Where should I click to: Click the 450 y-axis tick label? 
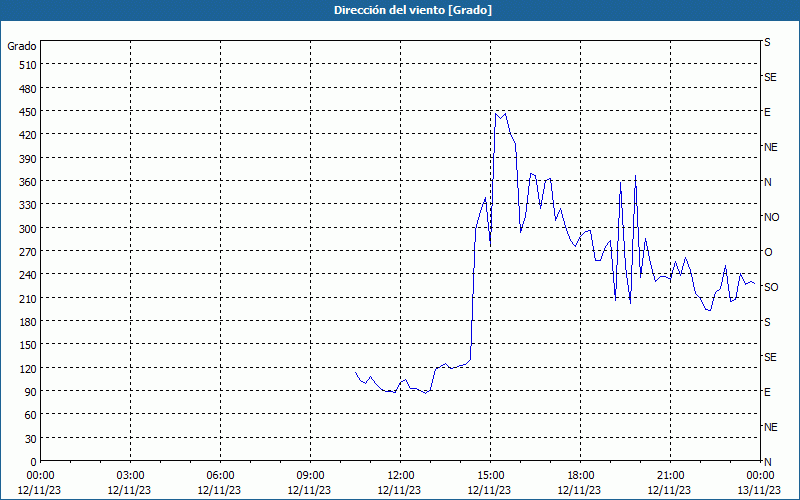pos(28,112)
